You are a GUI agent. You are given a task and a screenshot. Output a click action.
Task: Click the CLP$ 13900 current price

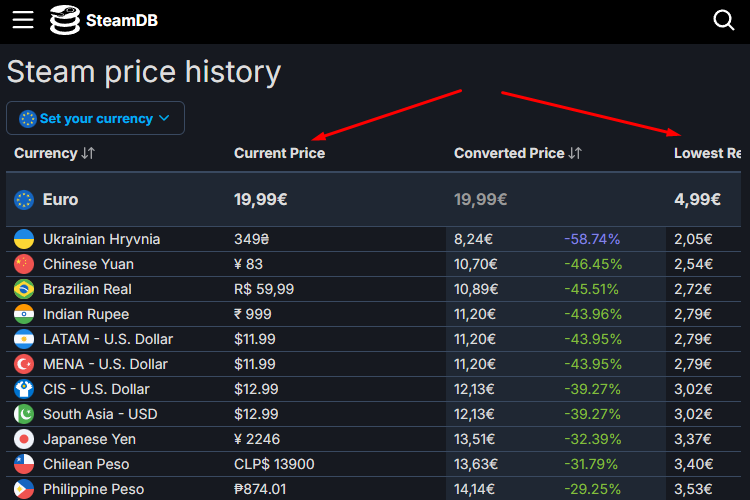pyautogui.click(x=274, y=464)
